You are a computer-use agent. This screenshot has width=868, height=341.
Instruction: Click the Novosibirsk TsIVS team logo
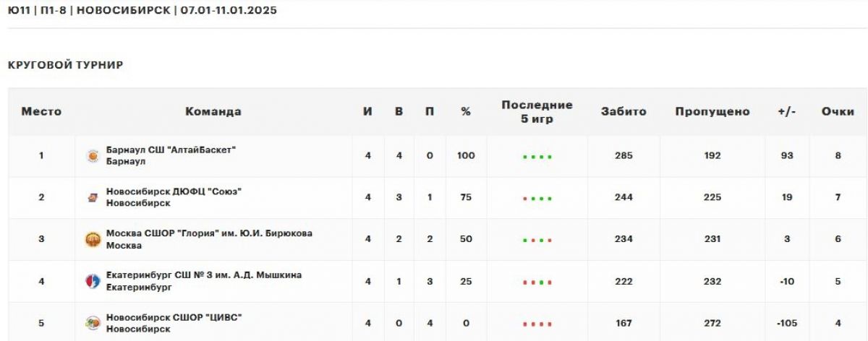tap(93, 323)
